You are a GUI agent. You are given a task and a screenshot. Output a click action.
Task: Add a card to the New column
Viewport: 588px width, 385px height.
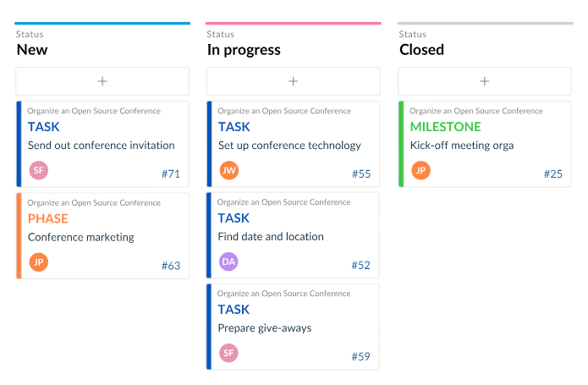coord(102,81)
